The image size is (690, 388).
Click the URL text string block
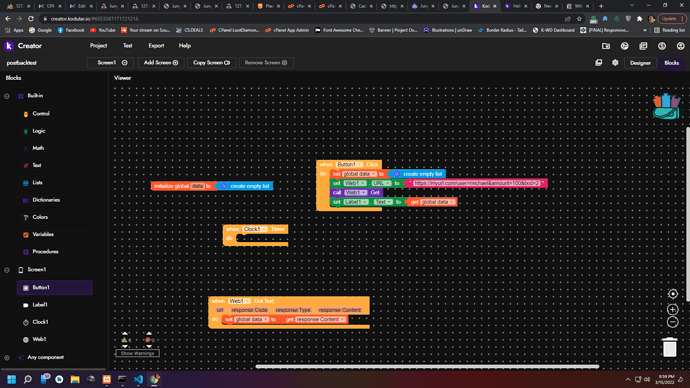point(476,183)
